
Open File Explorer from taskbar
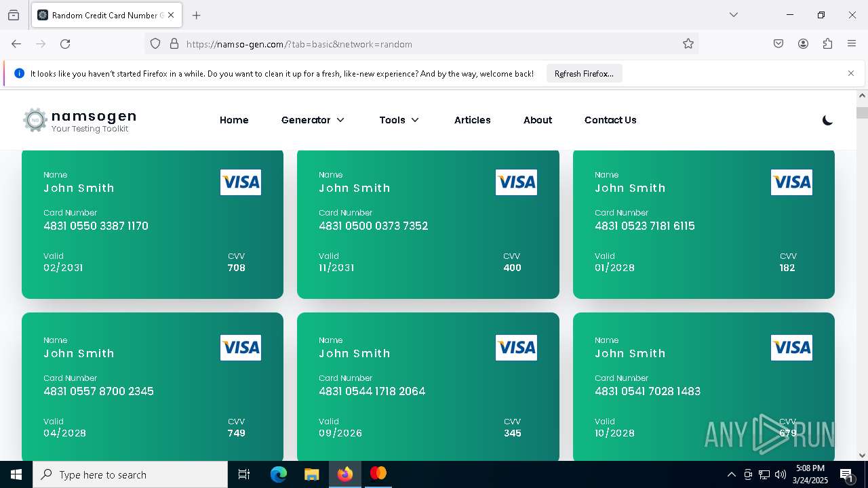pyautogui.click(x=311, y=474)
